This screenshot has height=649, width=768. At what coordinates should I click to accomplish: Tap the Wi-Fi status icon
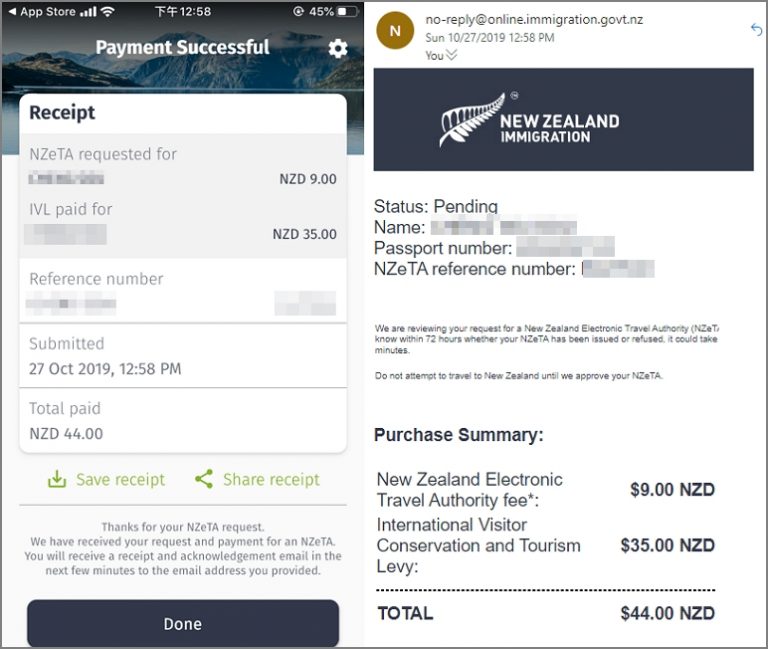[107, 11]
